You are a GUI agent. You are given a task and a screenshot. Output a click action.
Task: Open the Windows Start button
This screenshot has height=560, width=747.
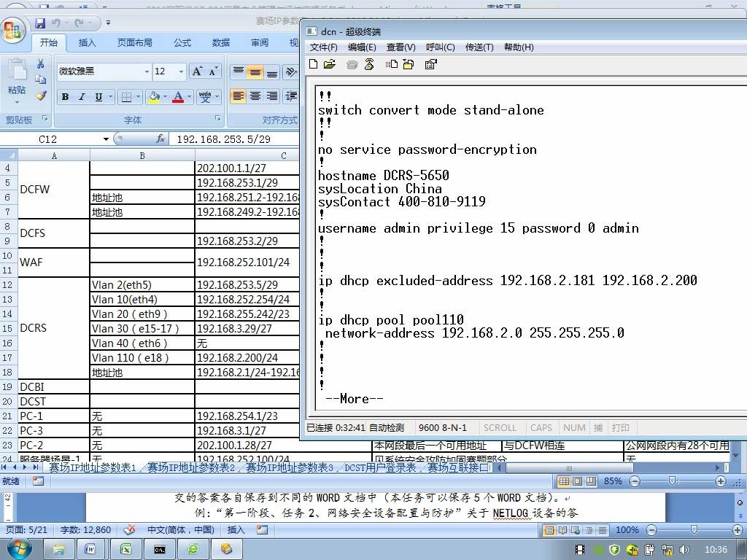pyautogui.click(x=19, y=549)
